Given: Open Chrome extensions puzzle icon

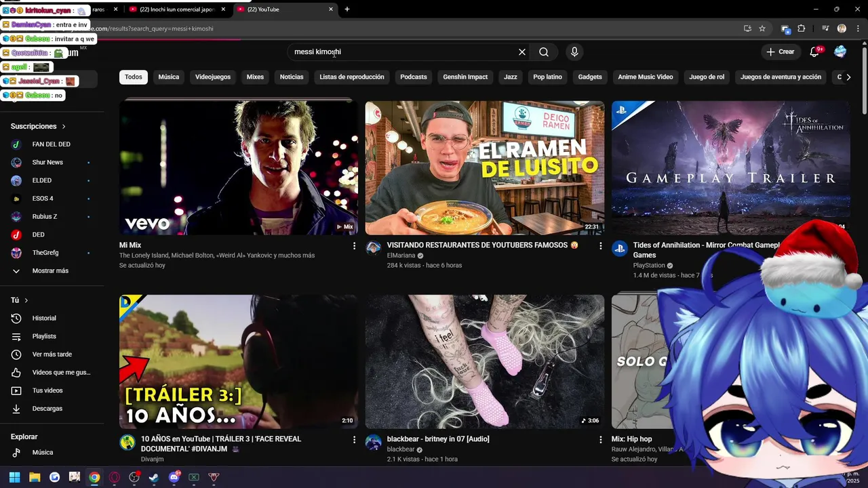Looking at the screenshot, I should point(802,28).
